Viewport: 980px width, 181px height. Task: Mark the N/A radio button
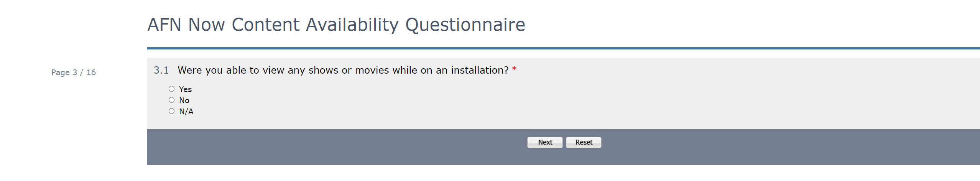coord(171,111)
